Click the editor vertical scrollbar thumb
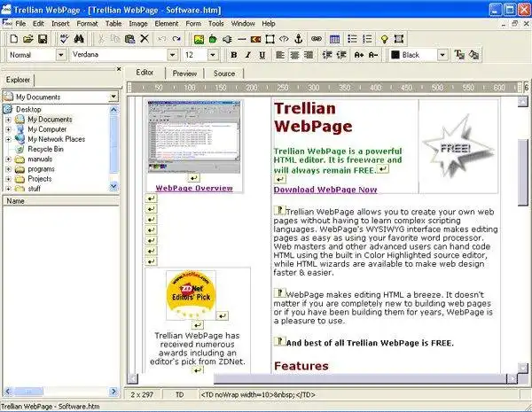This screenshot has height=412, width=532. tap(523, 172)
